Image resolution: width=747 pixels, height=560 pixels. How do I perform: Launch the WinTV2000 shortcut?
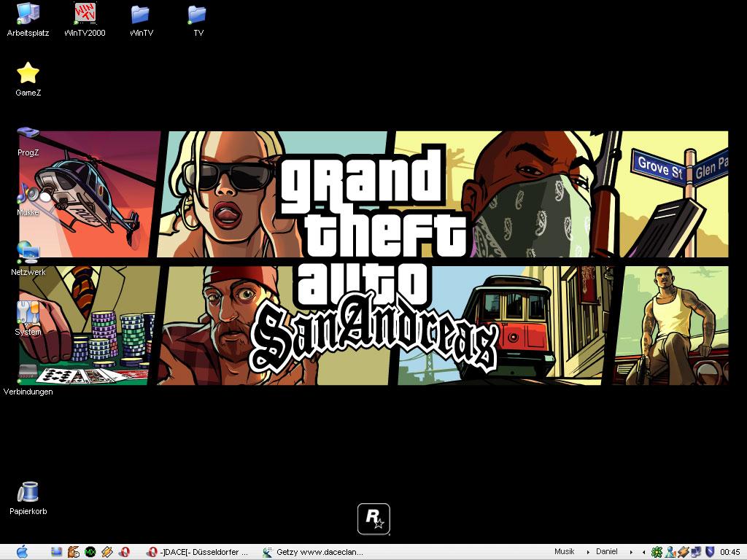click(85, 20)
